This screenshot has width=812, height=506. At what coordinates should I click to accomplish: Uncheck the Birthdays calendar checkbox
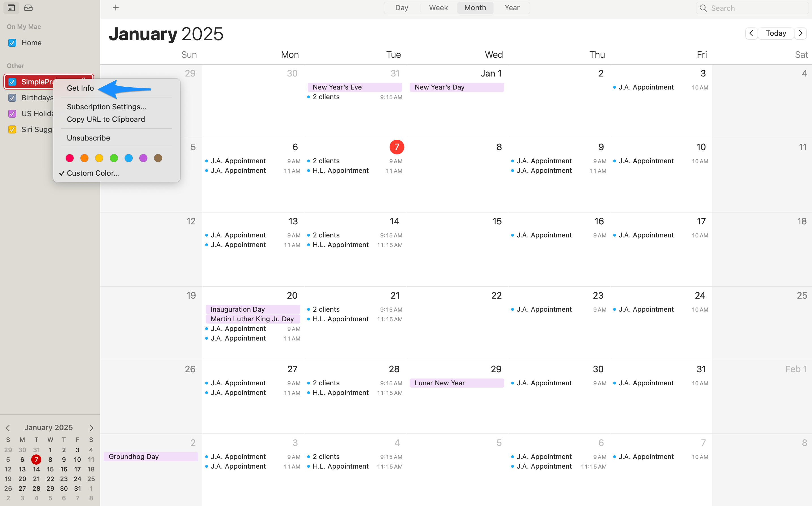pos(12,98)
